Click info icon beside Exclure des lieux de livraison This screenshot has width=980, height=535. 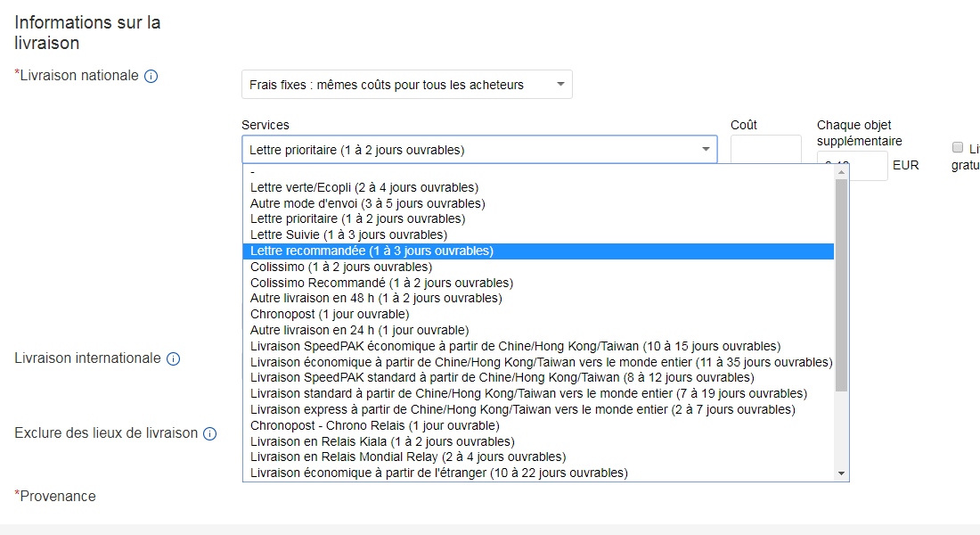click(x=210, y=434)
